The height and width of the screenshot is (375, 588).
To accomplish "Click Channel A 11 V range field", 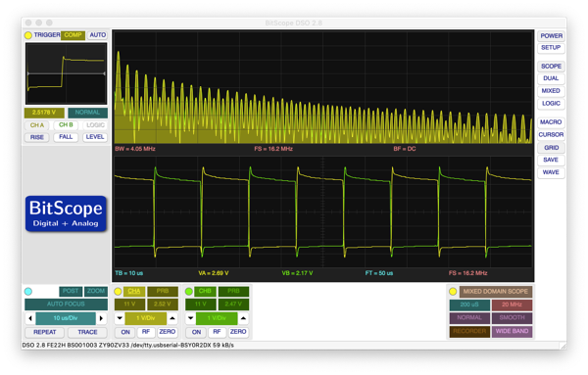I will click(x=129, y=305).
